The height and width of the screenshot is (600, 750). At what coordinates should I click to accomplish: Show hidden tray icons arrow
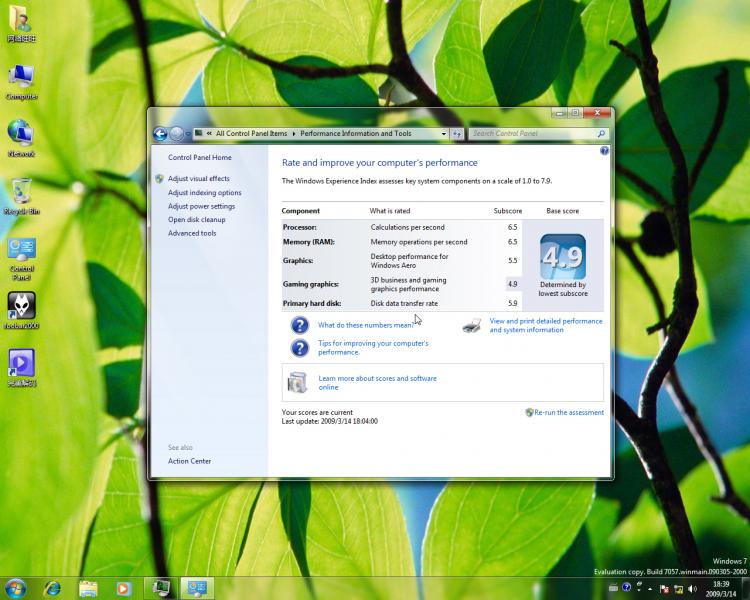(650, 589)
